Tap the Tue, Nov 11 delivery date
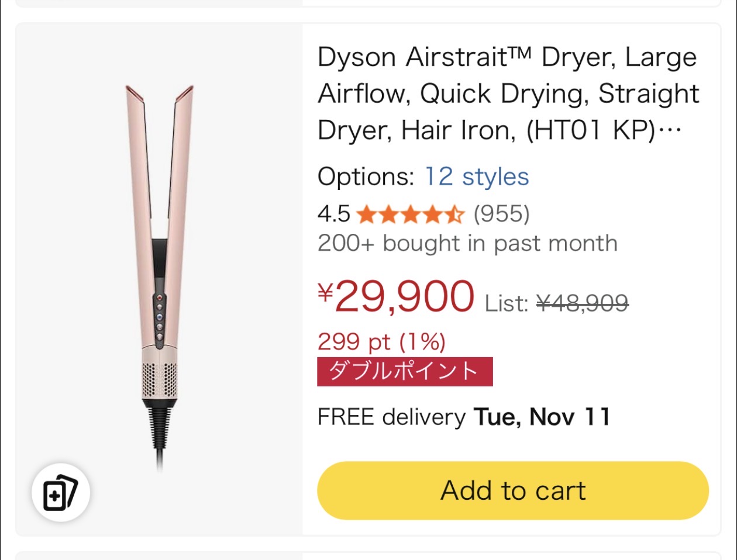Image resolution: width=737 pixels, height=560 pixels. pyautogui.click(x=542, y=417)
